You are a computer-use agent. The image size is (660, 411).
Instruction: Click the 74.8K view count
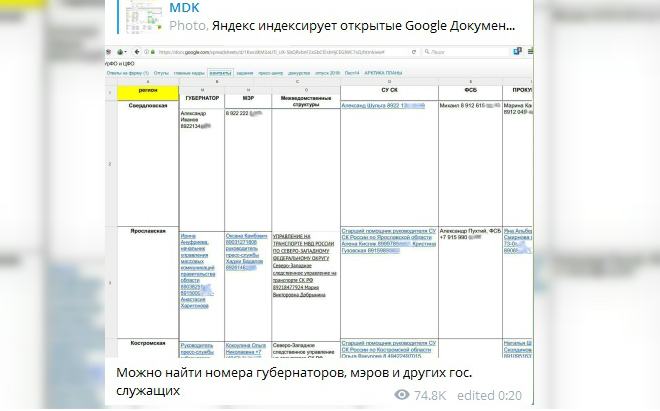(x=430, y=395)
